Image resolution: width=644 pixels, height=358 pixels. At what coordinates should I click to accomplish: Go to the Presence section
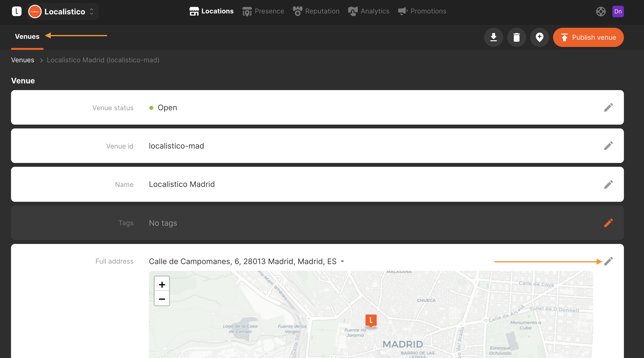click(263, 11)
